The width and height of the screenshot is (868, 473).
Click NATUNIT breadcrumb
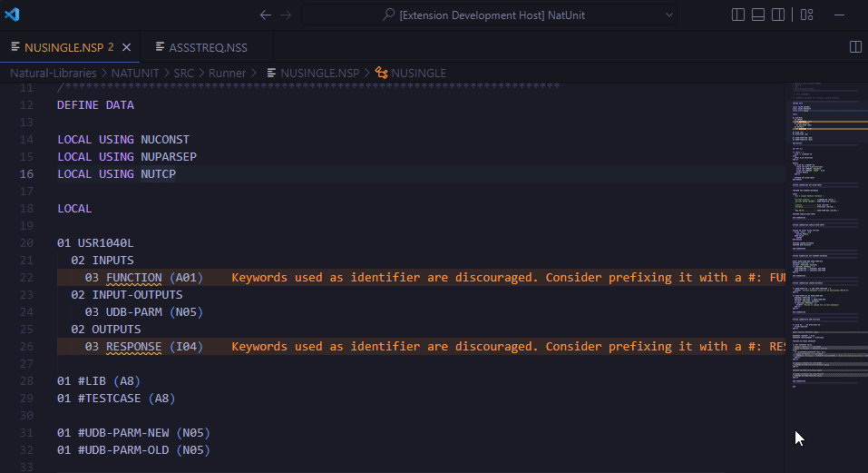tap(135, 74)
